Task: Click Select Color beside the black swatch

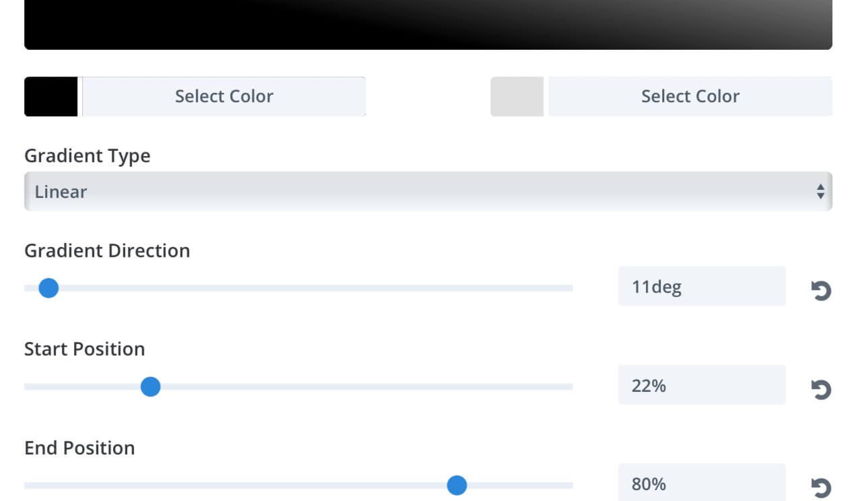Action: click(224, 96)
